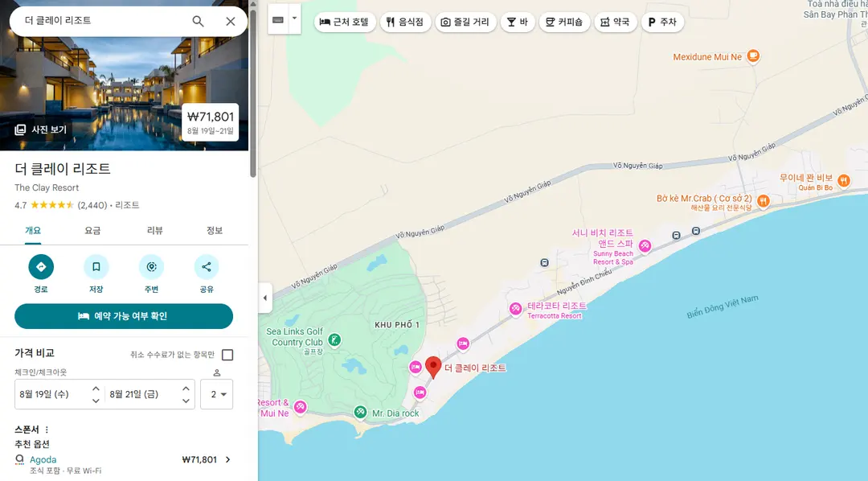This screenshot has width=868, height=481.
Task: Select the 바 filter chip
Action: [518, 22]
